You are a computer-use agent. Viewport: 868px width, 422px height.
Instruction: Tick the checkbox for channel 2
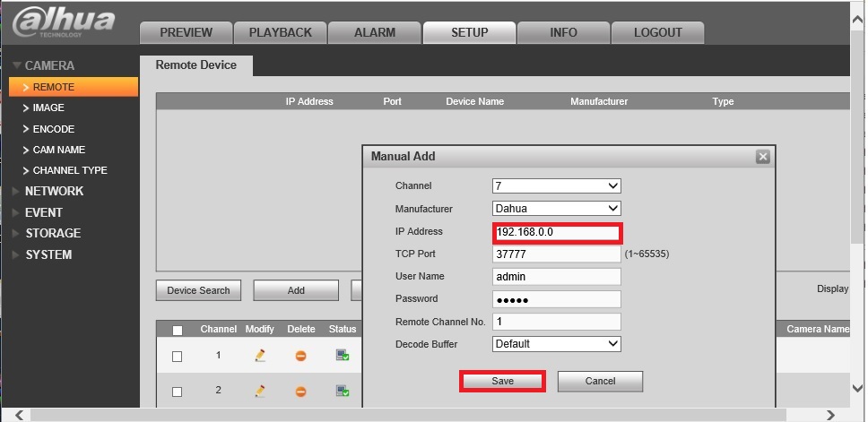(x=178, y=392)
